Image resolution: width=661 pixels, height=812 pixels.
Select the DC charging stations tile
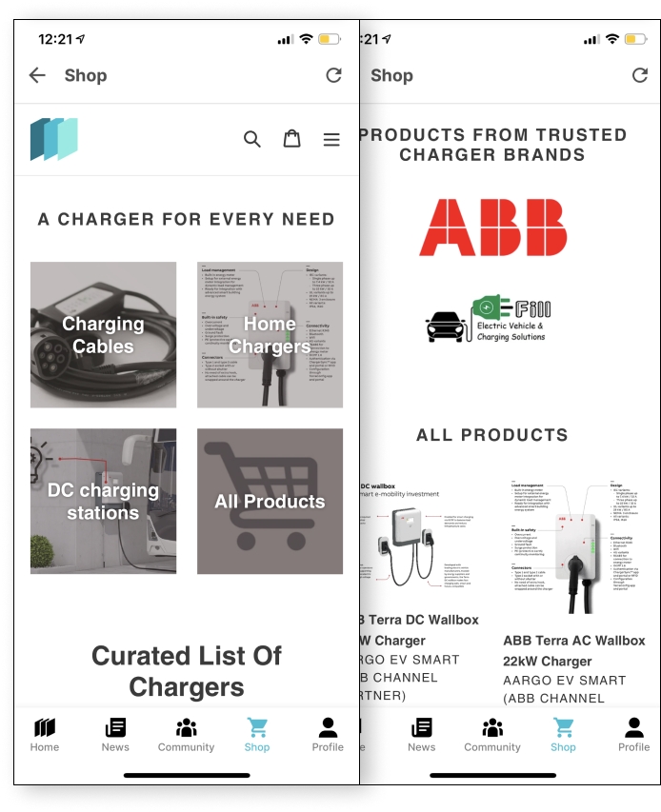[x=103, y=501]
